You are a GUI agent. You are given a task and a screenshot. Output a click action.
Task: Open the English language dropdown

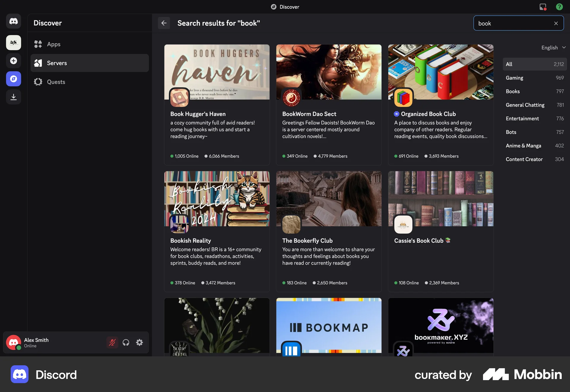(x=553, y=48)
